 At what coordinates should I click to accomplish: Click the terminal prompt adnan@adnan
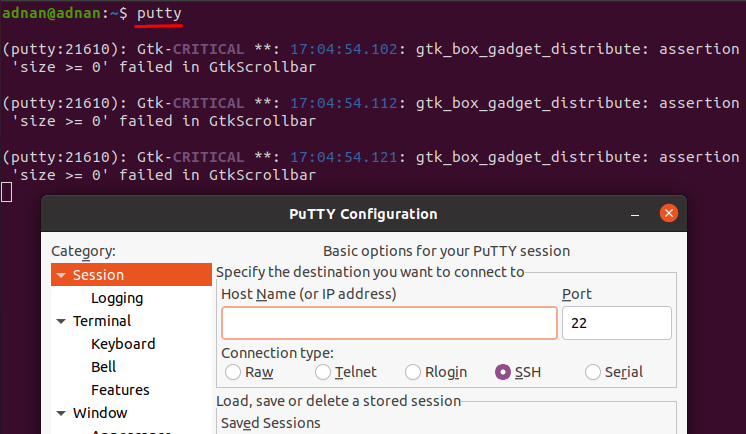[51, 13]
